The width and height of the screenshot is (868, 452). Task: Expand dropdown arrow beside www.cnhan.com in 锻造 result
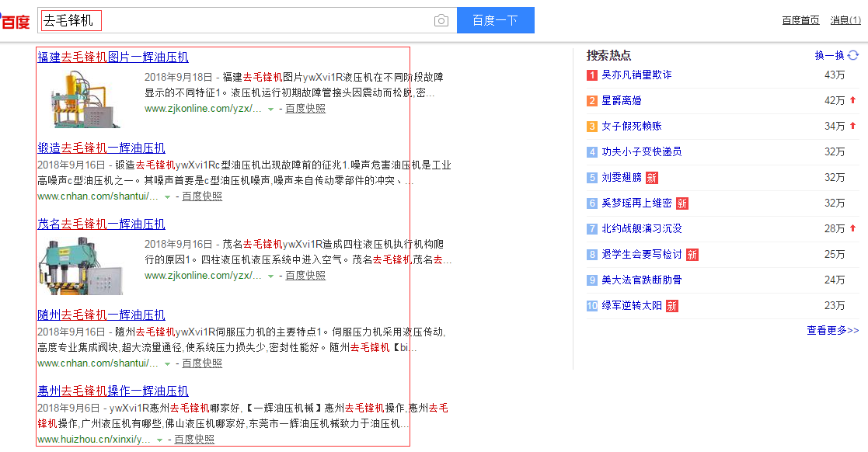click(167, 197)
